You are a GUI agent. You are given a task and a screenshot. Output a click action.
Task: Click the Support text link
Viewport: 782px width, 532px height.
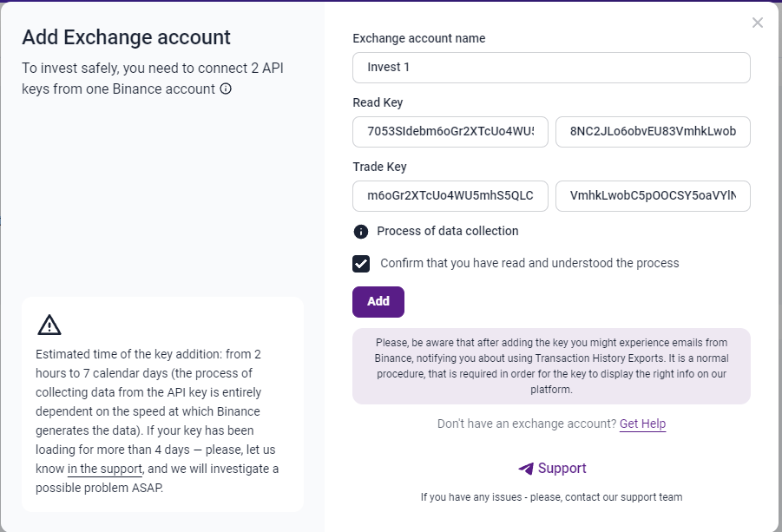coord(562,468)
